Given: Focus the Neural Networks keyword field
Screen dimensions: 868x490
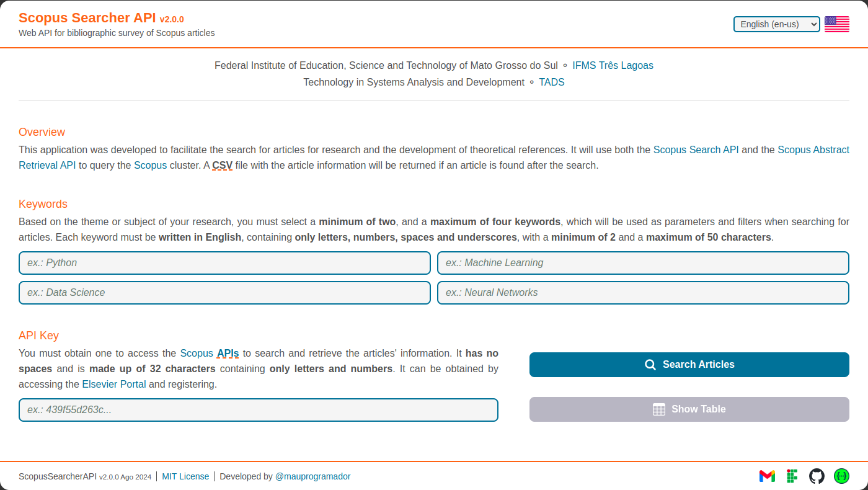Looking at the screenshot, I should (x=643, y=293).
